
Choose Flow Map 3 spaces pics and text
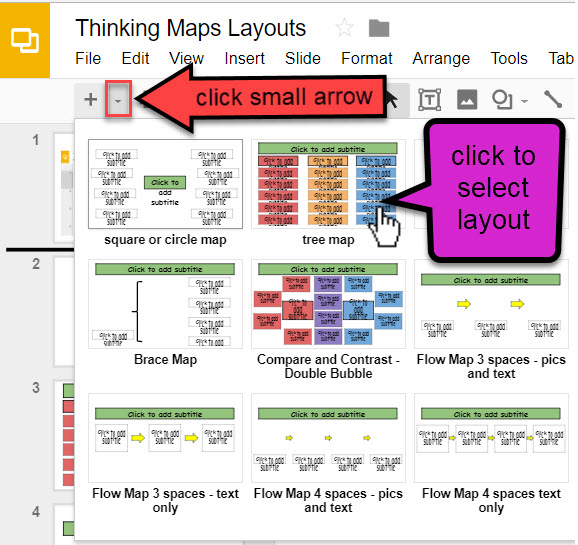(x=491, y=303)
